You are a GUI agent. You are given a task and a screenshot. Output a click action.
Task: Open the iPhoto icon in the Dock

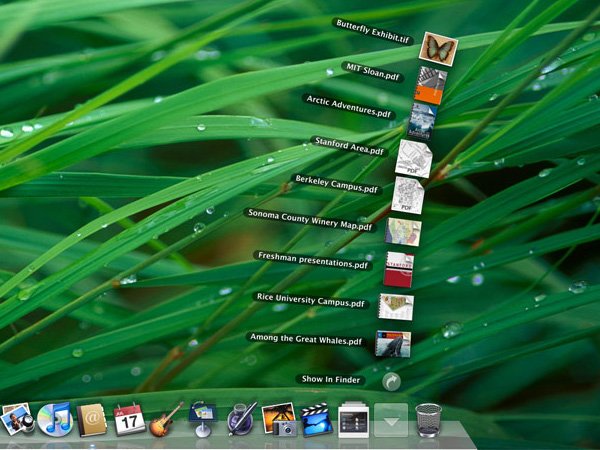(16, 419)
